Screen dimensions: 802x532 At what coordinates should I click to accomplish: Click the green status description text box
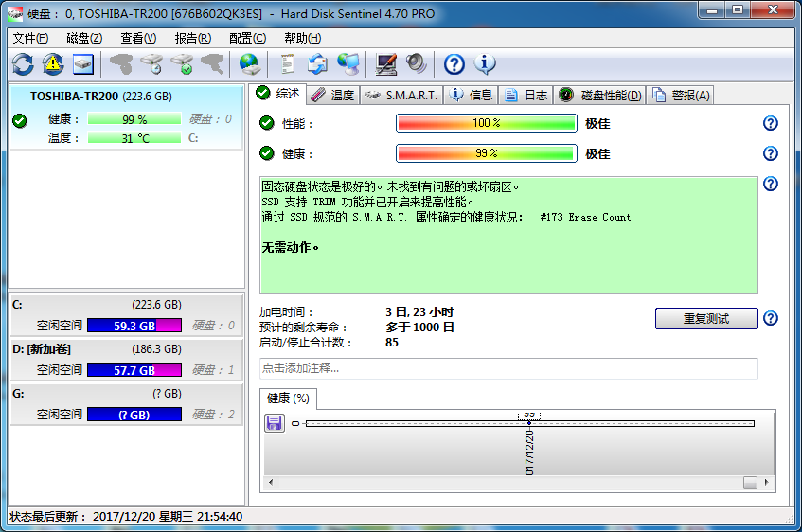[x=508, y=236]
